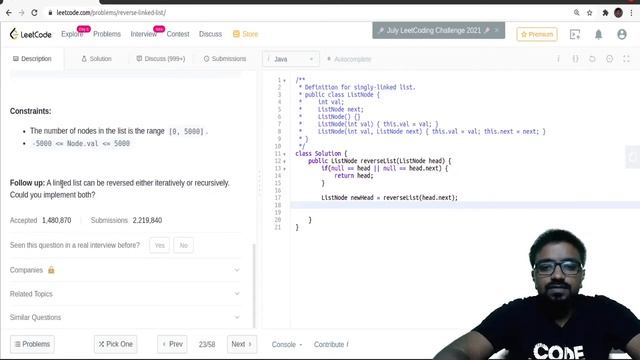This screenshot has height=360, width=640.
Task: Open the Interview navigation item
Action: coord(144,34)
